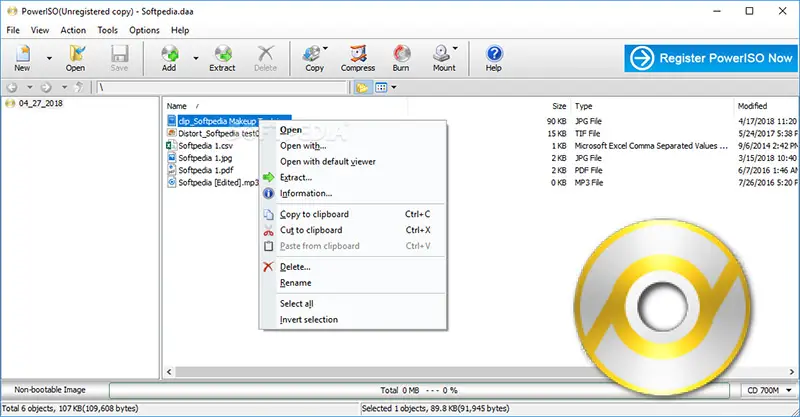Open the View menu
Viewport: 800px width, 417px height.
(x=40, y=30)
